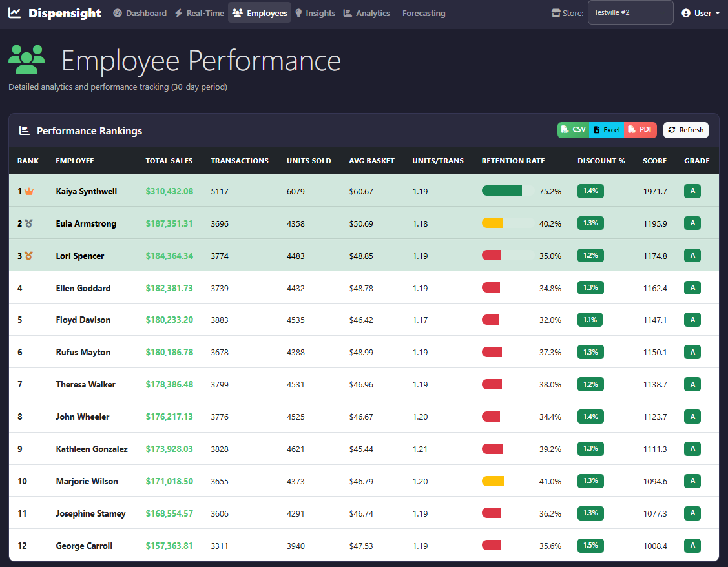The image size is (728, 567).
Task: Click score value 1971.7
Action: [655, 191]
